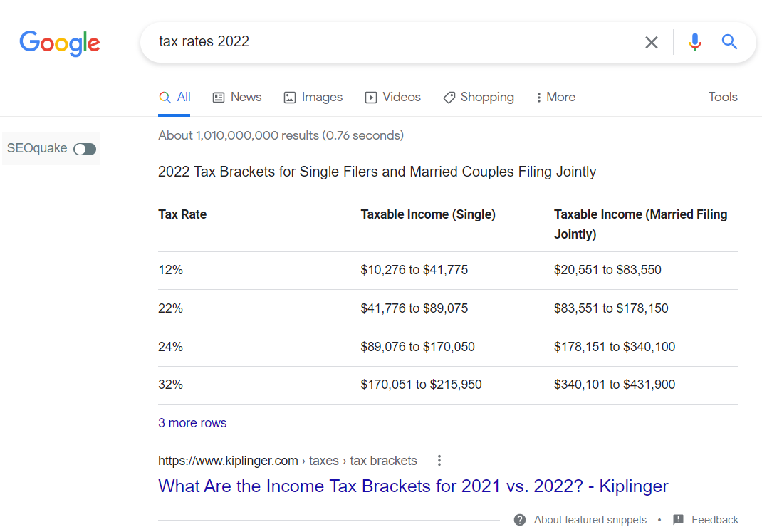Click the picture icon beside Images
The image size is (762, 532).
point(289,97)
